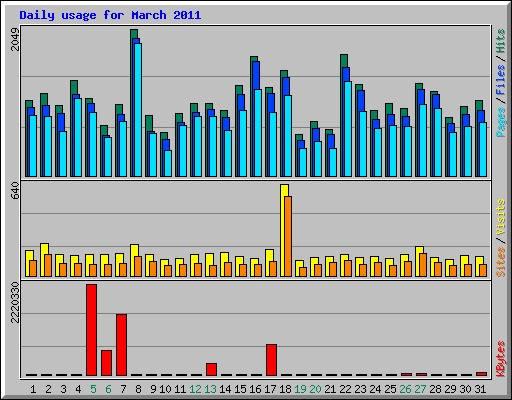Click the tall yellow visits bar for day 18

click(x=283, y=230)
